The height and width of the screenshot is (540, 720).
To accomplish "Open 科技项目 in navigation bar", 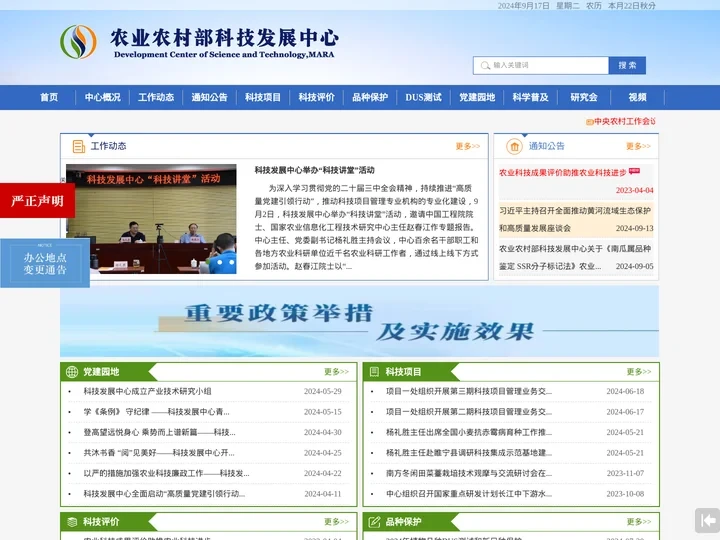I will (263, 97).
